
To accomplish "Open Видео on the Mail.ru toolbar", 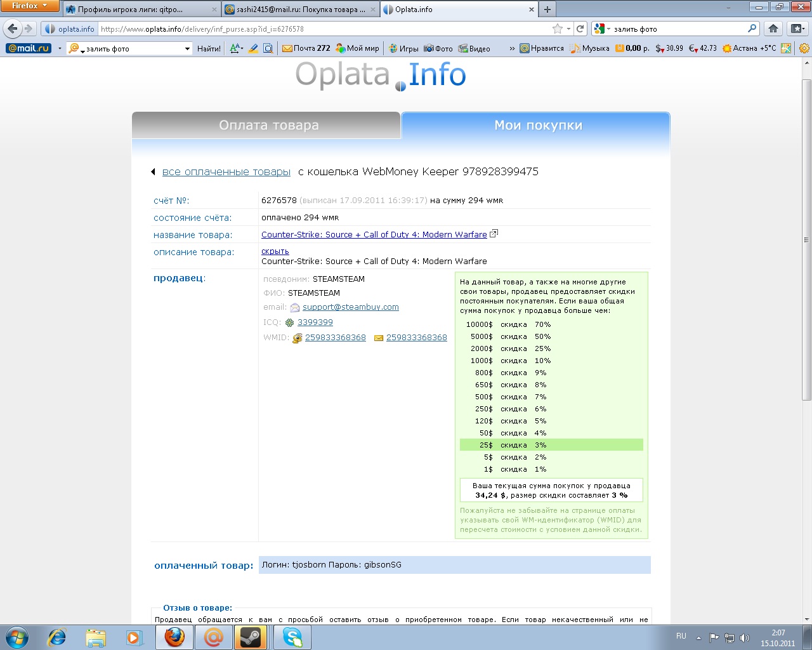I will click(x=475, y=48).
